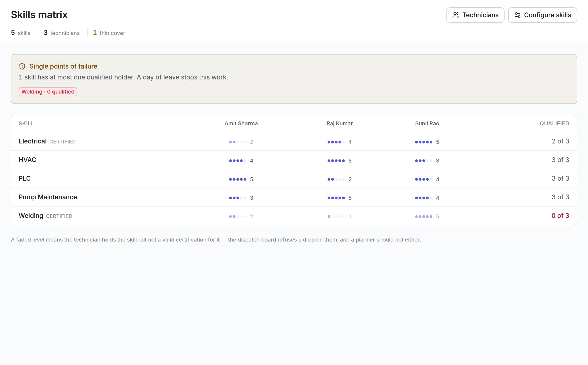Click the shield warning icon beside Single points of failure
588x365 pixels.
[22, 66]
